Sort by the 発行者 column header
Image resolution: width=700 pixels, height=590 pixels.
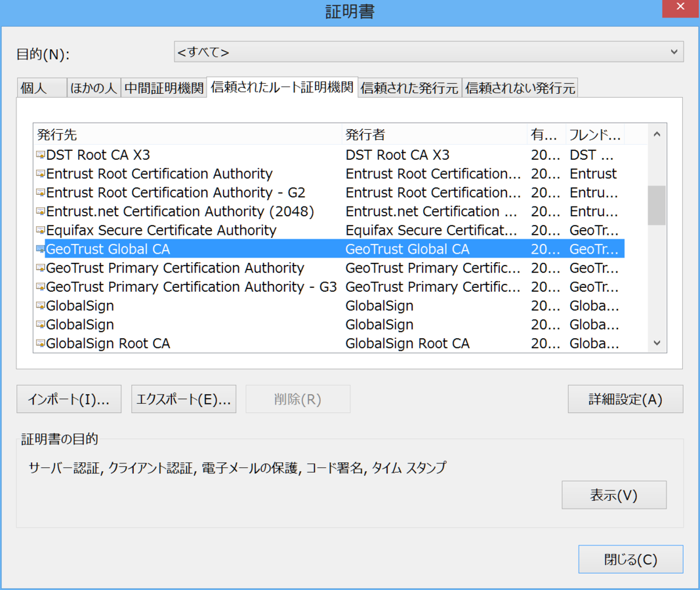[435, 134]
